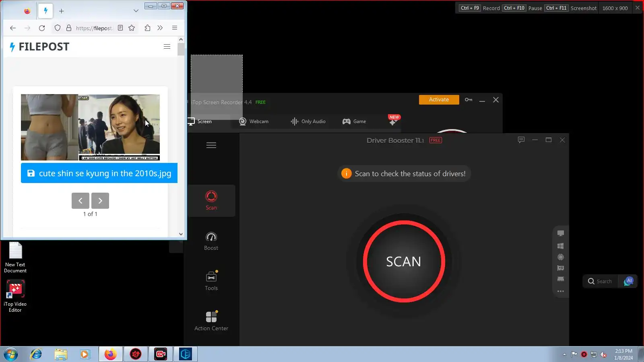Image resolution: width=644 pixels, height=362 pixels.
Task: Close the recording overlay top bar
Action: [x=638, y=8]
